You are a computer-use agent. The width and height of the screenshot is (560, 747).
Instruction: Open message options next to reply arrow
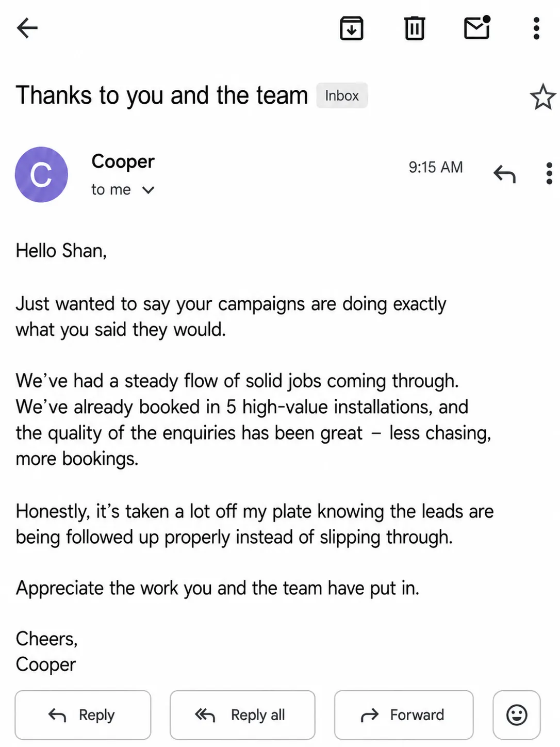549,173
